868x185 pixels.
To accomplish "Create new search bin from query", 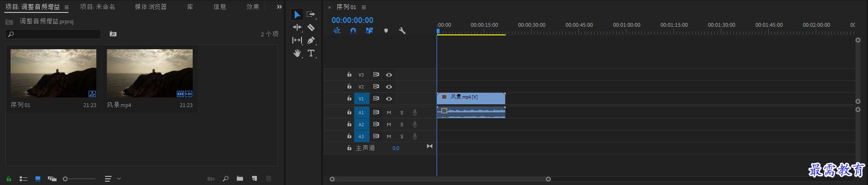I will tap(113, 34).
